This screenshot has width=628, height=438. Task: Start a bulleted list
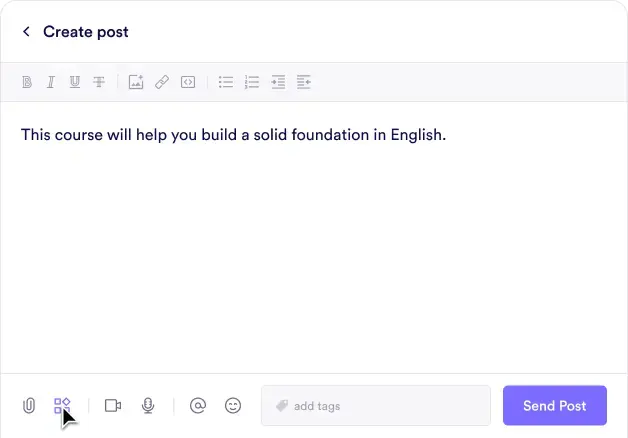226,82
